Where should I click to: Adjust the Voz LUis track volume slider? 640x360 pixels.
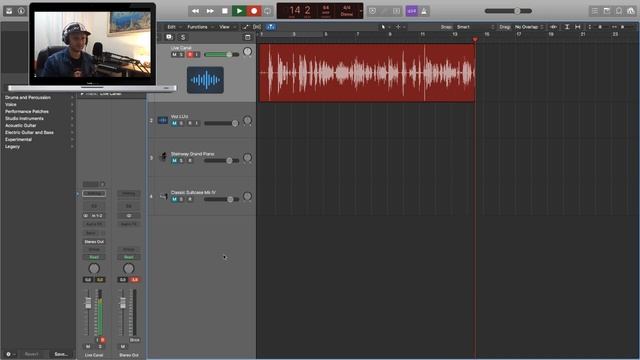click(222, 123)
